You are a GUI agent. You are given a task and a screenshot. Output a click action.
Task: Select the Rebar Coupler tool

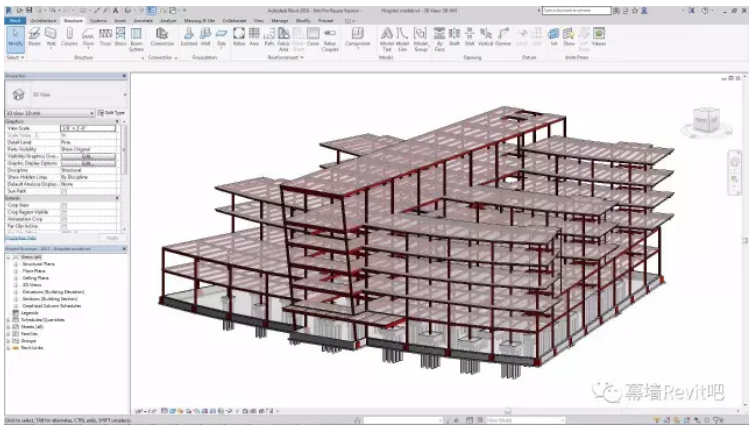(330, 39)
